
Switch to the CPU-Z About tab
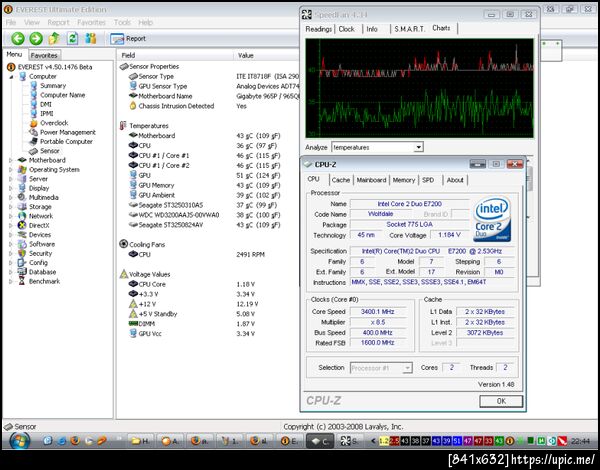(455, 180)
